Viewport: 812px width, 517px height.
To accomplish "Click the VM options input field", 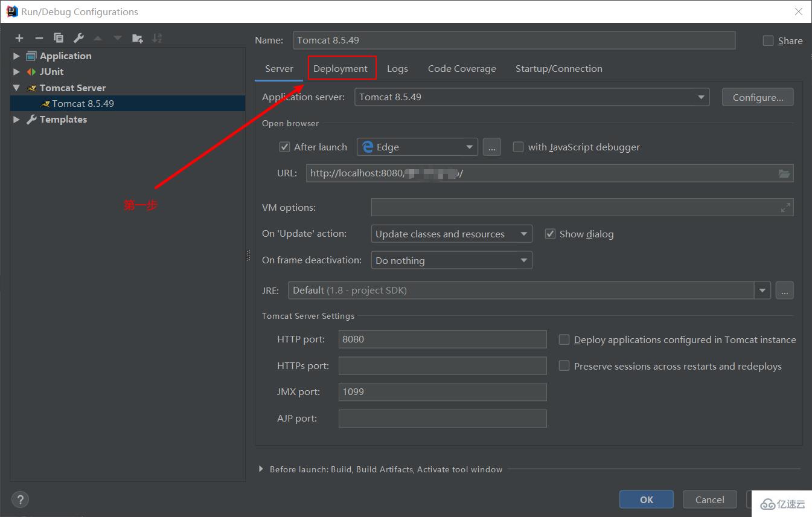I will pos(582,207).
